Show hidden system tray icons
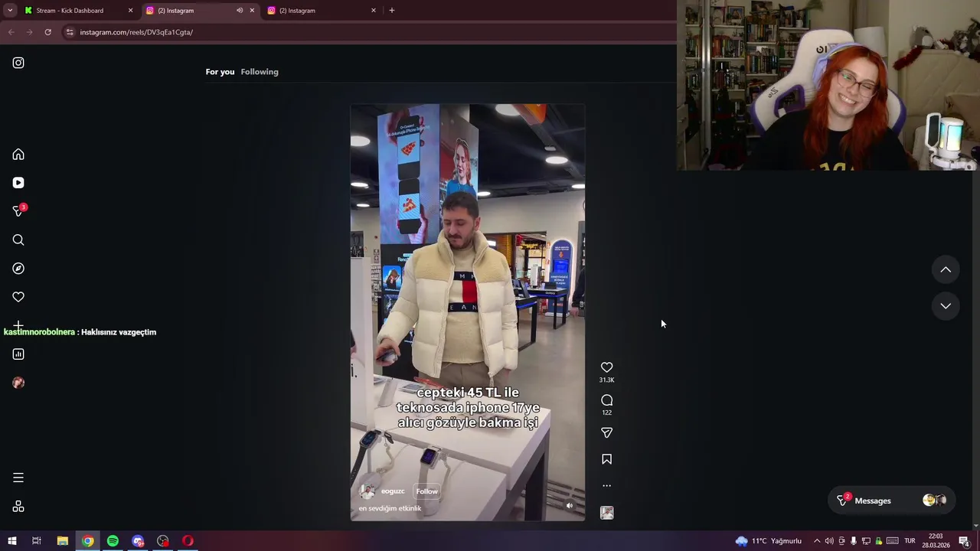 [x=817, y=541]
